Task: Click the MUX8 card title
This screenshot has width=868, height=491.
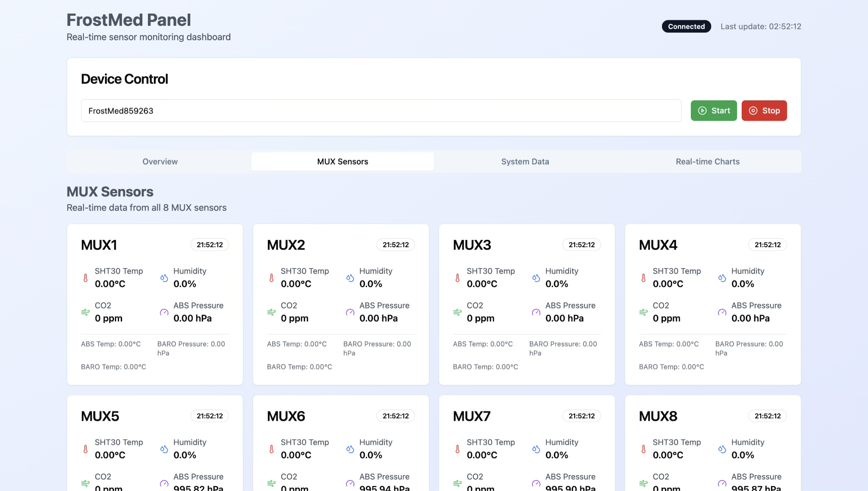Action: pos(658,416)
